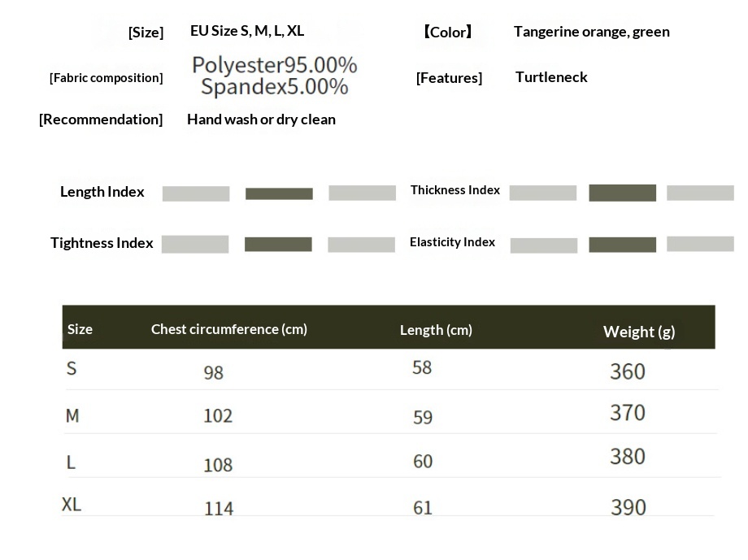The width and height of the screenshot is (748, 560).
Task: Click the Polyester 95.00% fabric text
Action: [274, 65]
